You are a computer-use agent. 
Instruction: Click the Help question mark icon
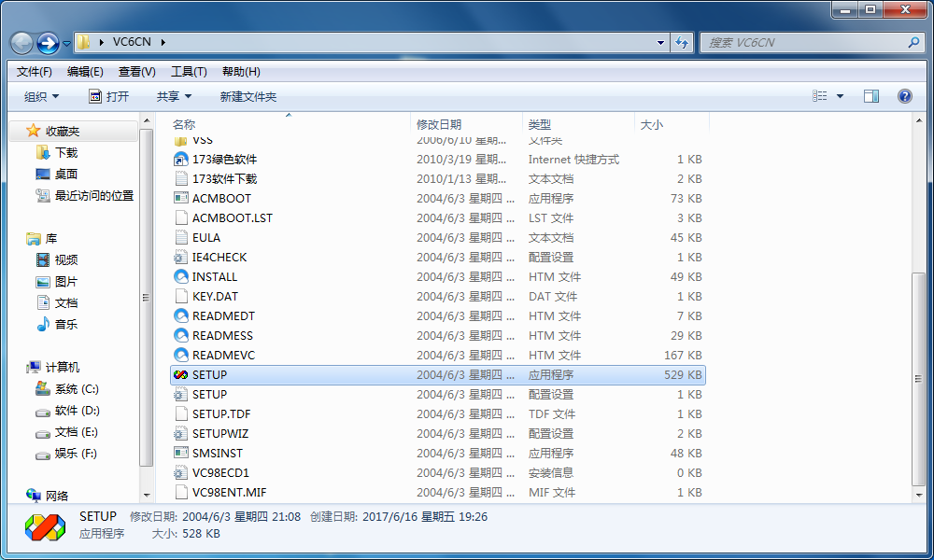coord(904,96)
